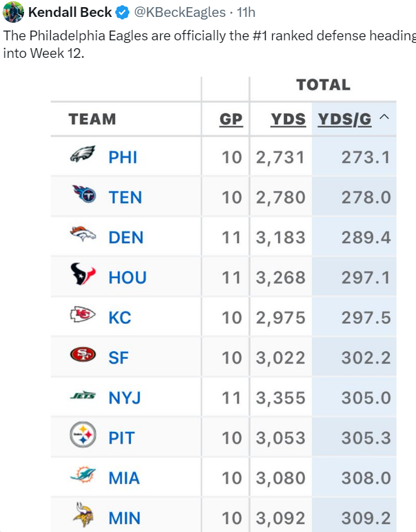Viewport: 416px width, 532px height.
Task: Open the MIN team link
Action: point(124,518)
